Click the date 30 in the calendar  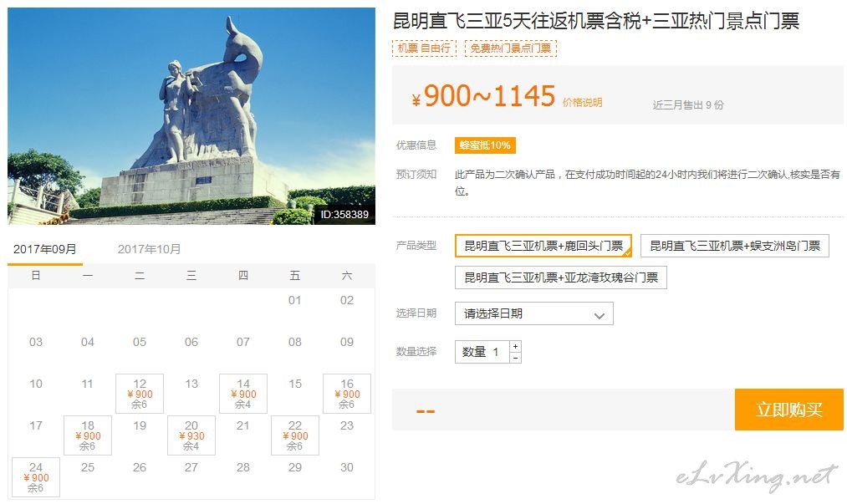coord(347,467)
